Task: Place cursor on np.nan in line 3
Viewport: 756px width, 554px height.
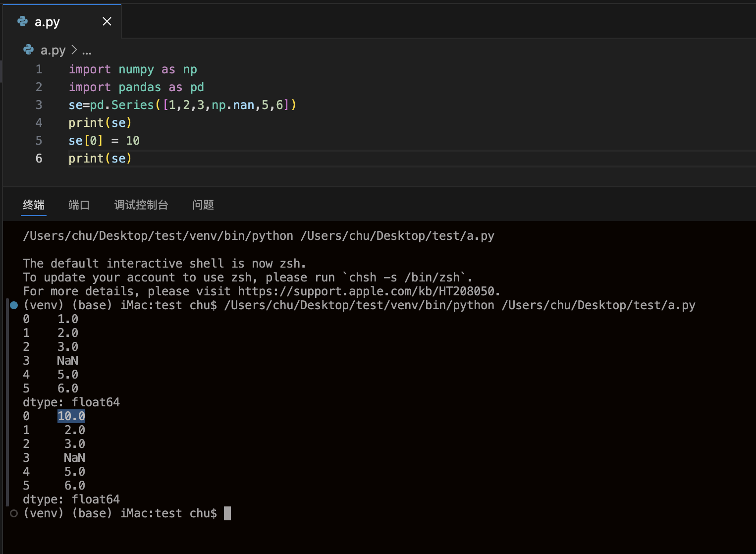Action: coord(233,105)
